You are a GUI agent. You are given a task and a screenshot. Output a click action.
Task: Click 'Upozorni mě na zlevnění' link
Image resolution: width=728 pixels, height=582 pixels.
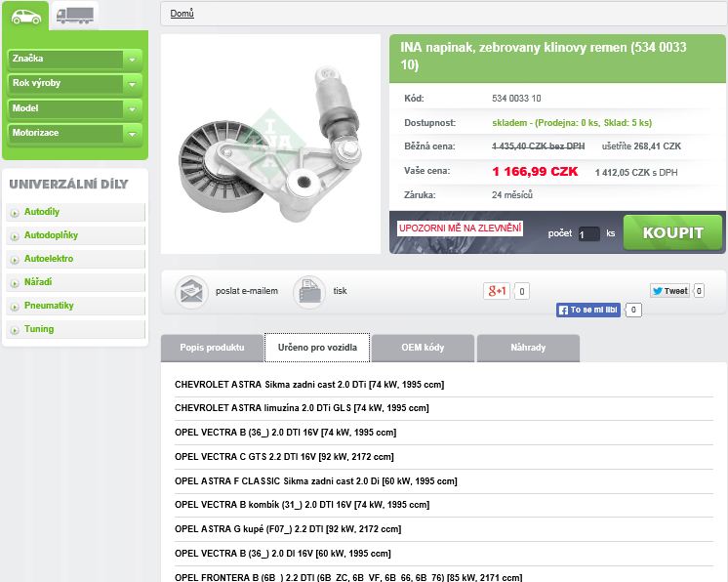click(x=460, y=229)
